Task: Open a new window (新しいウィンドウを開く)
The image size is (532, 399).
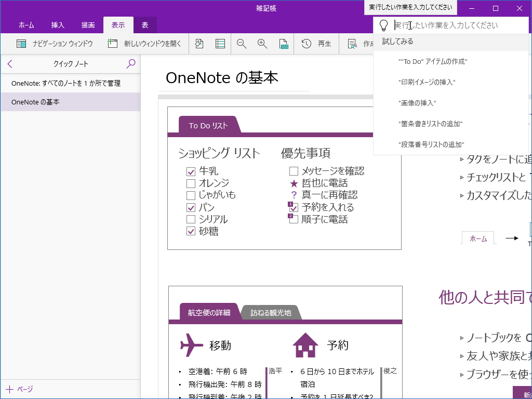Action: tap(144, 44)
